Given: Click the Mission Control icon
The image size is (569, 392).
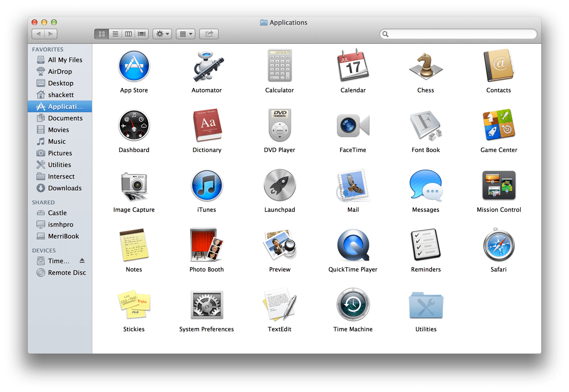Looking at the screenshot, I should tap(499, 185).
